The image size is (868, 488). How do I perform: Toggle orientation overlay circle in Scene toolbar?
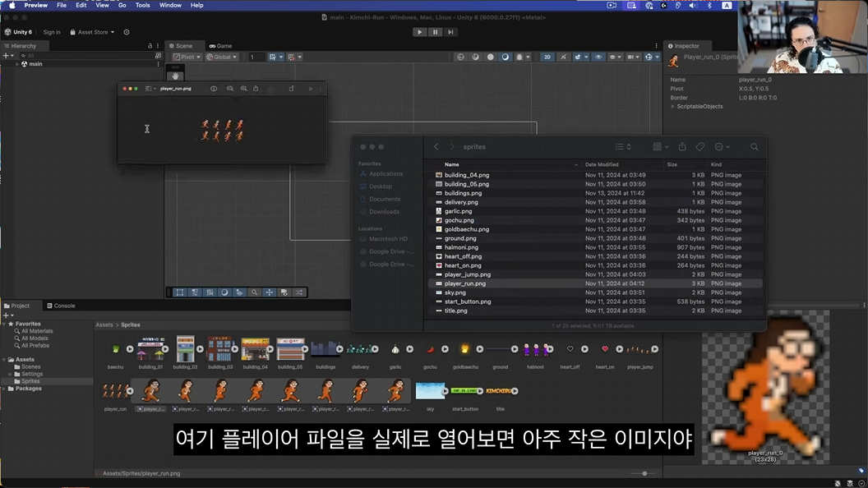pyautogui.click(x=224, y=292)
